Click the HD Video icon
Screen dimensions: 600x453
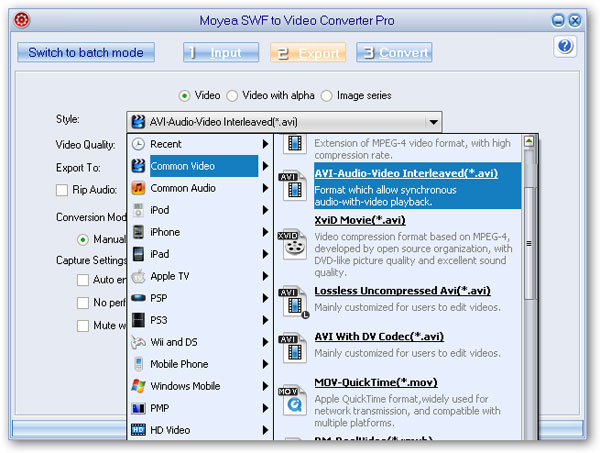(138, 430)
